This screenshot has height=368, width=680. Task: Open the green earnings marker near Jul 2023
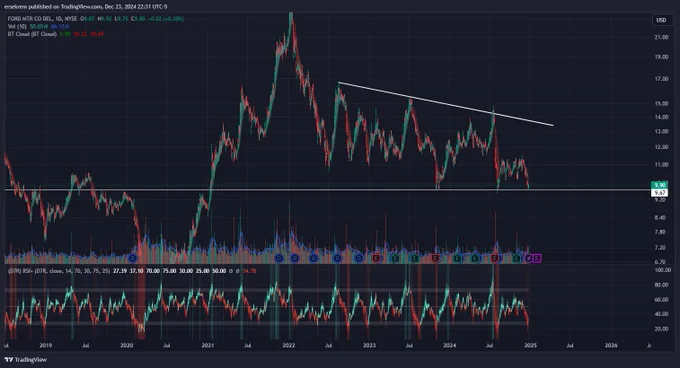[x=415, y=258]
